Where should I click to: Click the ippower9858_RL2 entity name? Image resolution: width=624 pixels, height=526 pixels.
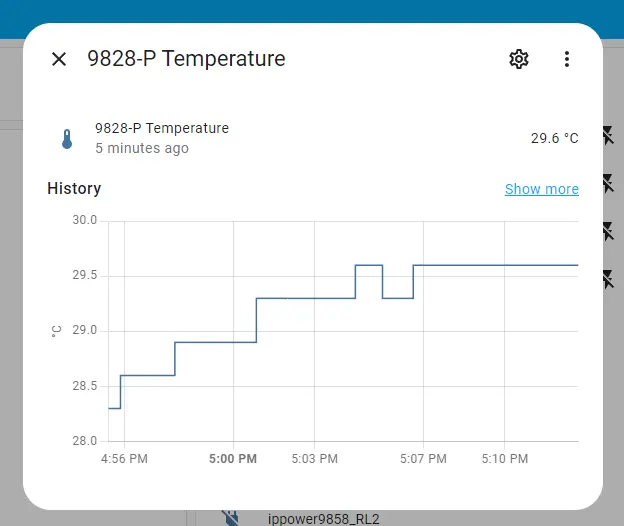point(323,518)
